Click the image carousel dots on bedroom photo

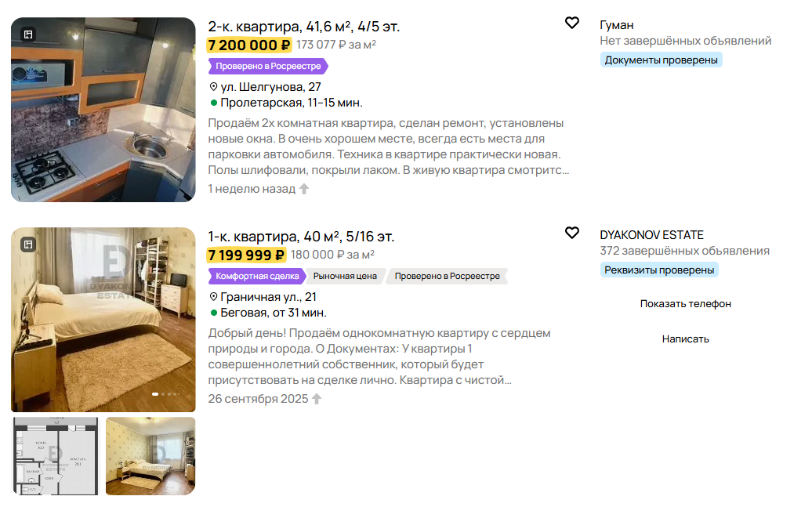pyautogui.click(x=165, y=394)
